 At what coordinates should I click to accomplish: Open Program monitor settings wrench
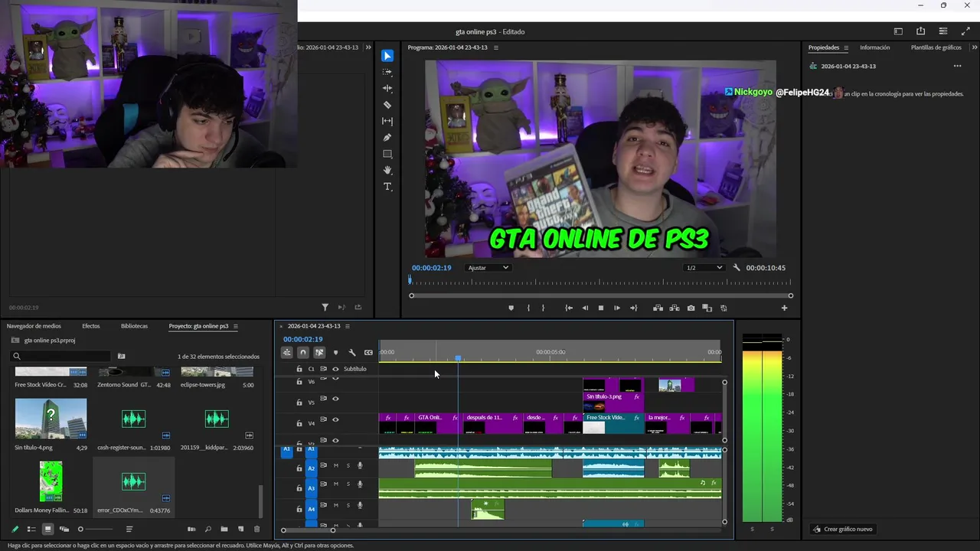click(737, 268)
